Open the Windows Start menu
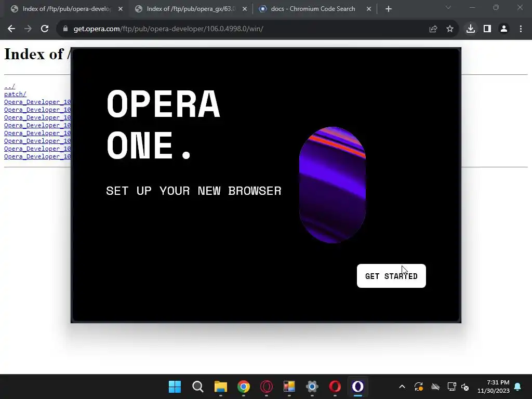This screenshot has height=399, width=532. click(175, 387)
